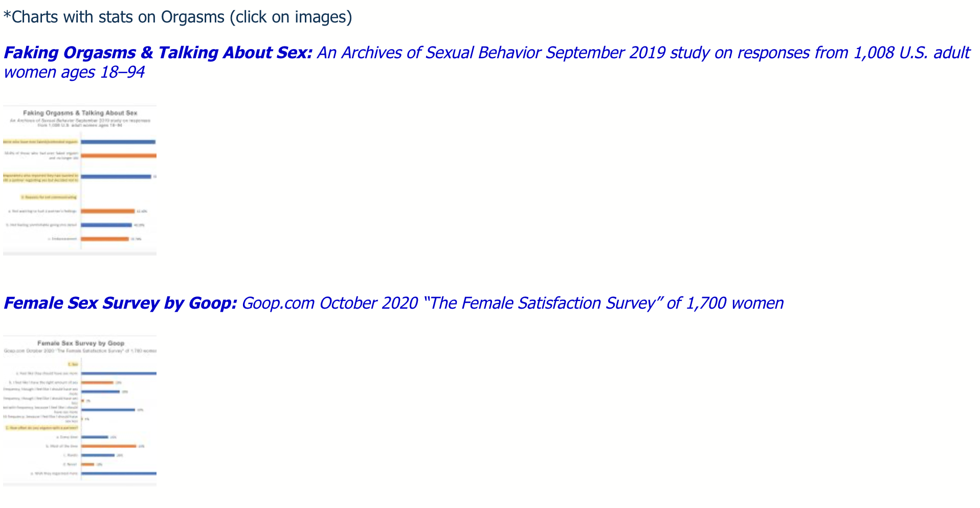Click yellow "How often do you orgasm" chart label
This screenshot has width=980, height=508.
click(x=42, y=428)
